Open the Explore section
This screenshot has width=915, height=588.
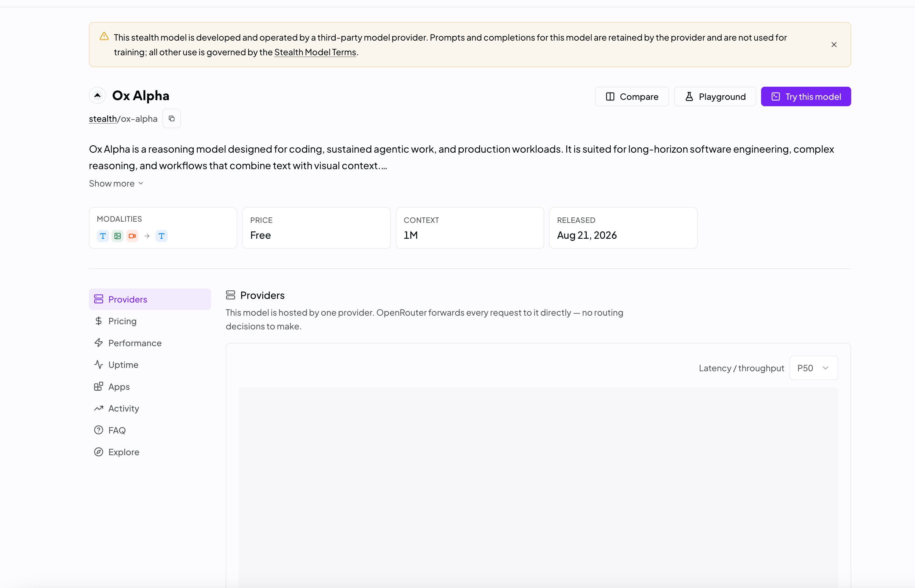(x=150, y=452)
